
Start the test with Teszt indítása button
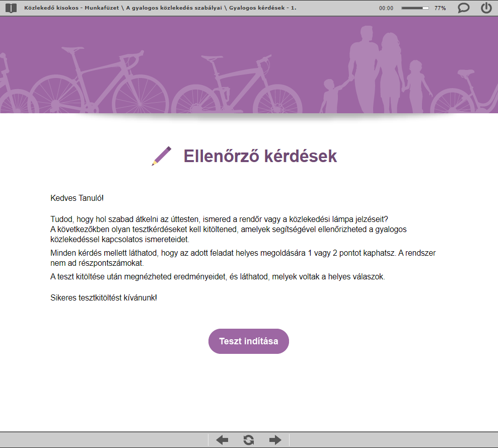249,341
